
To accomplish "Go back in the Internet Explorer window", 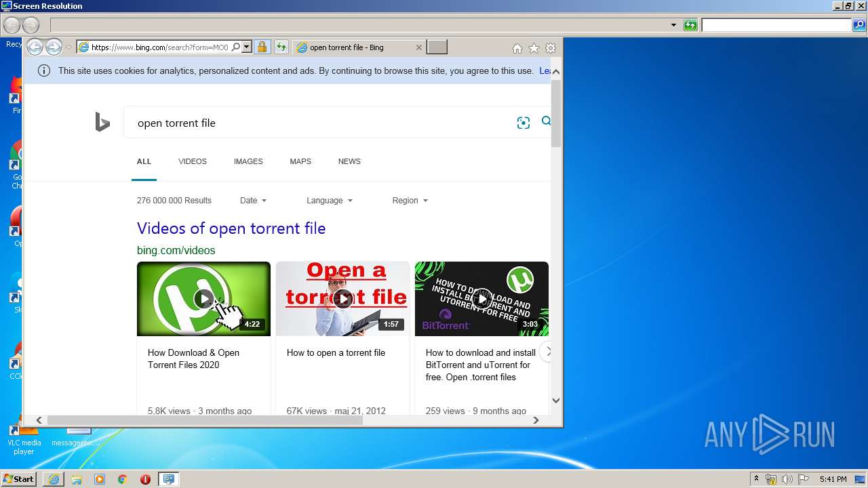I will click(35, 47).
